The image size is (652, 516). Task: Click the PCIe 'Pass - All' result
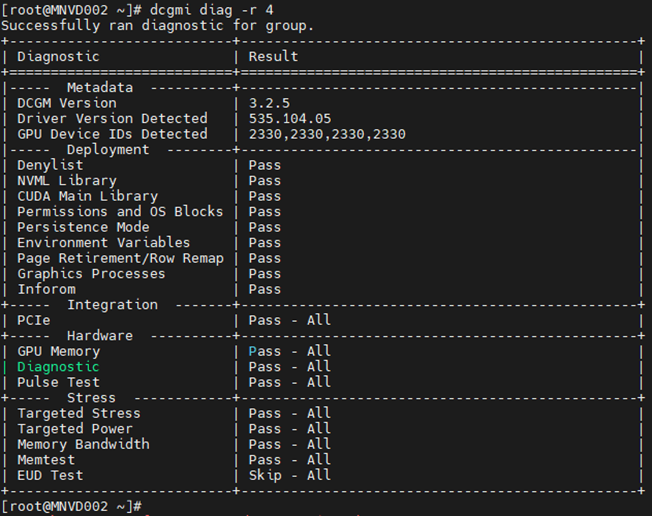pyautogui.click(x=289, y=320)
